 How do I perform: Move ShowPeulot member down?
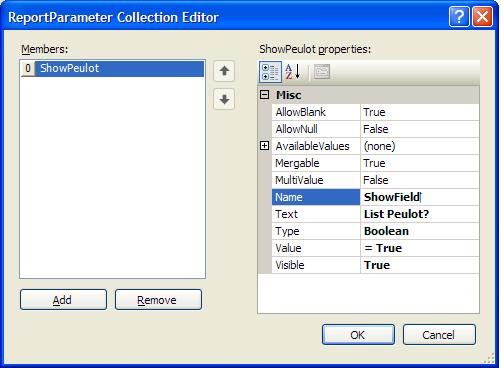pos(224,99)
